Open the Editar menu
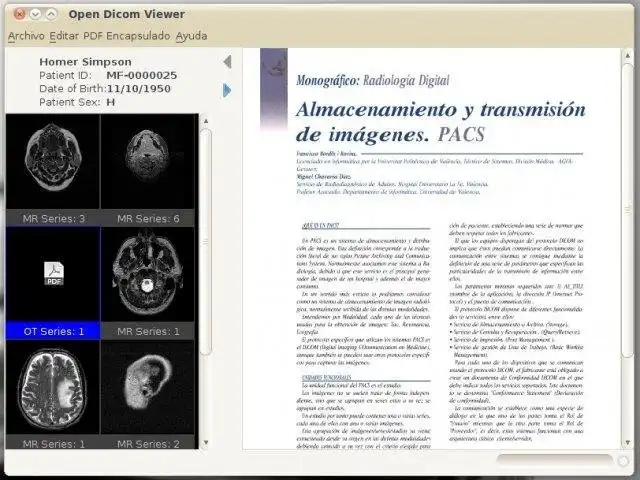The height and width of the screenshot is (480, 640). click(64, 36)
